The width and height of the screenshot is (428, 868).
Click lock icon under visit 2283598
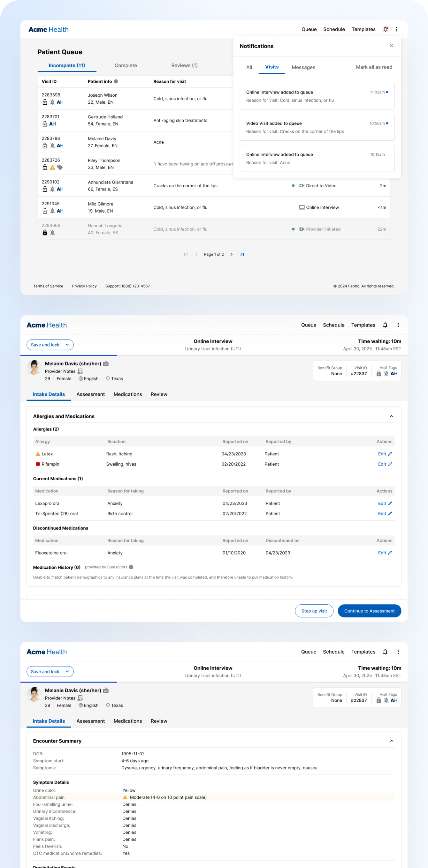point(45,102)
